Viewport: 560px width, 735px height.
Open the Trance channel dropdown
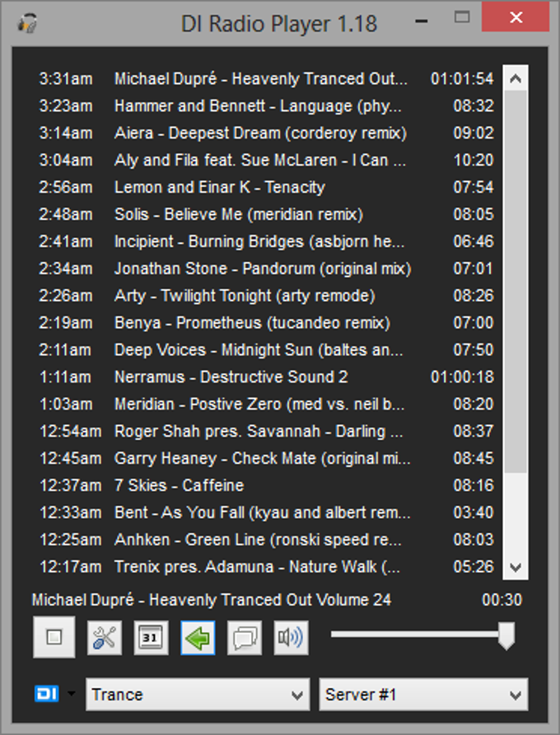(x=198, y=695)
